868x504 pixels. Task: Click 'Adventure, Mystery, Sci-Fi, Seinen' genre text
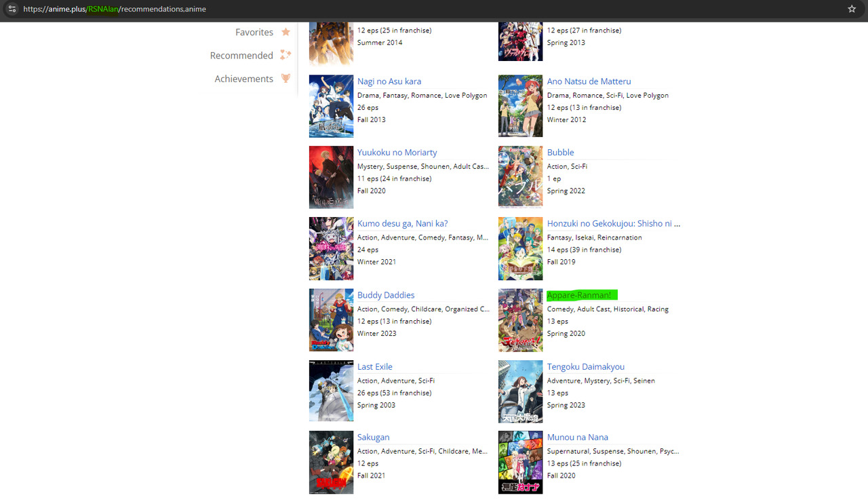point(601,381)
